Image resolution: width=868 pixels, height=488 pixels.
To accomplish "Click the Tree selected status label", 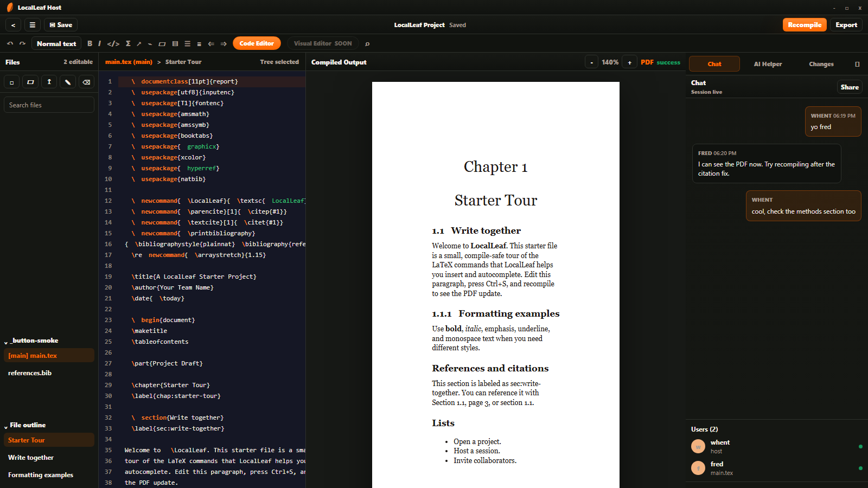I will point(279,62).
